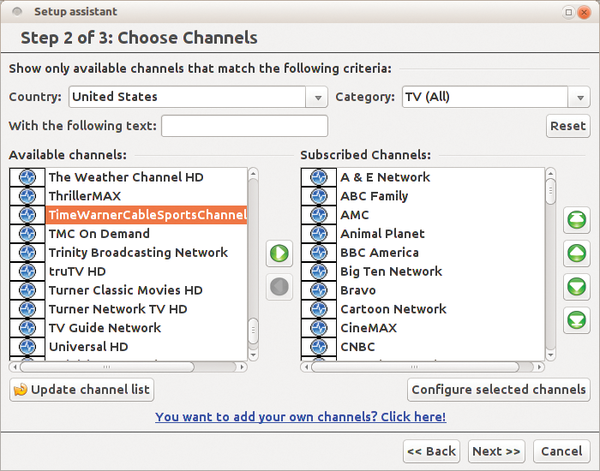Proceed with the Next >> button
Viewport: 600px width, 471px height.
tap(496, 451)
